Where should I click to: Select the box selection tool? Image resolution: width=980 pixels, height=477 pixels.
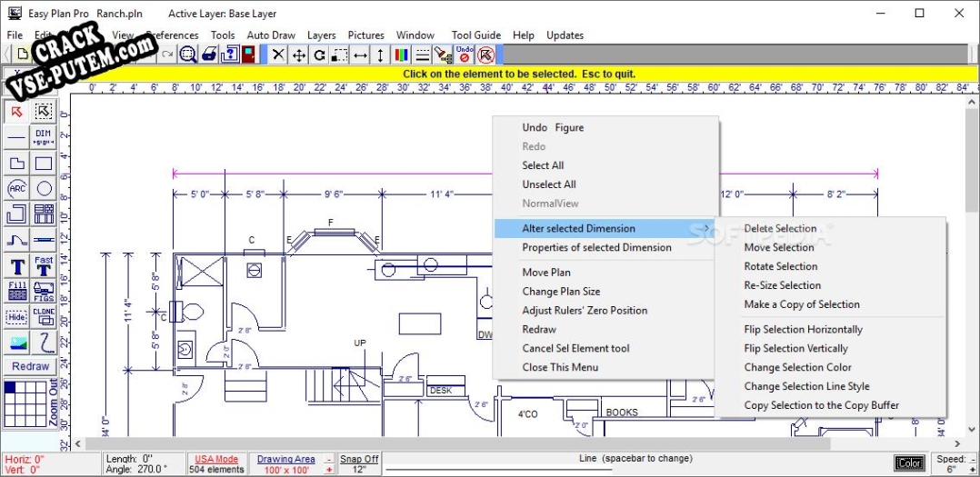pyautogui.click(x=44, y=111)
